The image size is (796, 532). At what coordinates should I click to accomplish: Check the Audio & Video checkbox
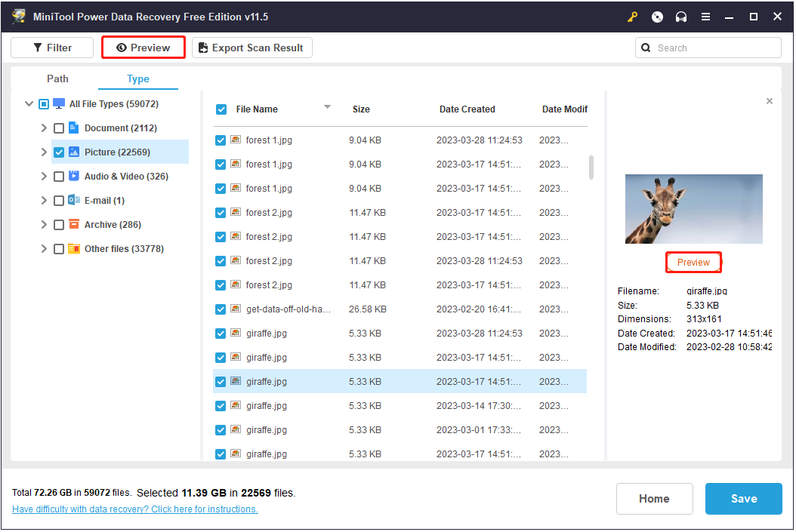tap(59, 177)
